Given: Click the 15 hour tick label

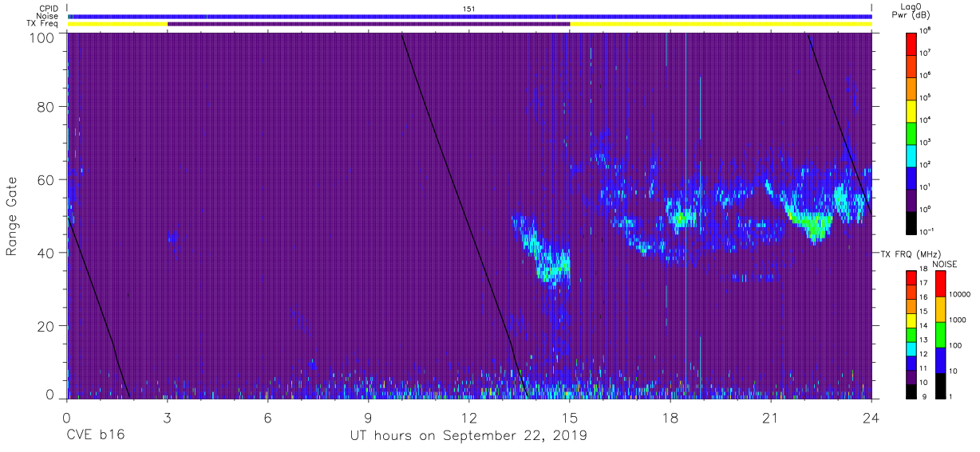Looking at the screenshot, I should point(570,418).
